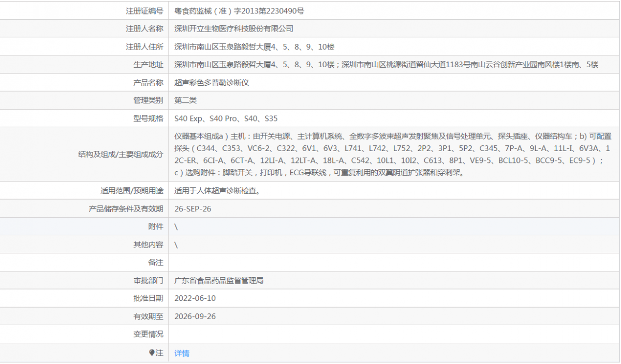
Task: Click the 注册人名称 label
Action: coord(144,29)
